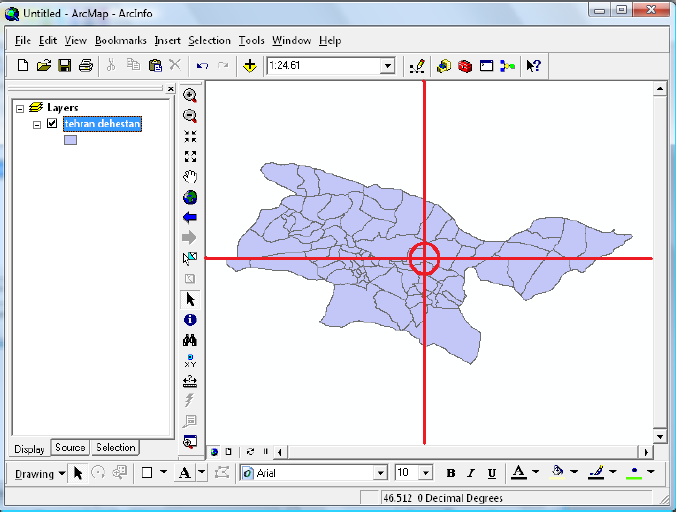
Task: Create a new map file icon
Action: click(x=23, y=66)
